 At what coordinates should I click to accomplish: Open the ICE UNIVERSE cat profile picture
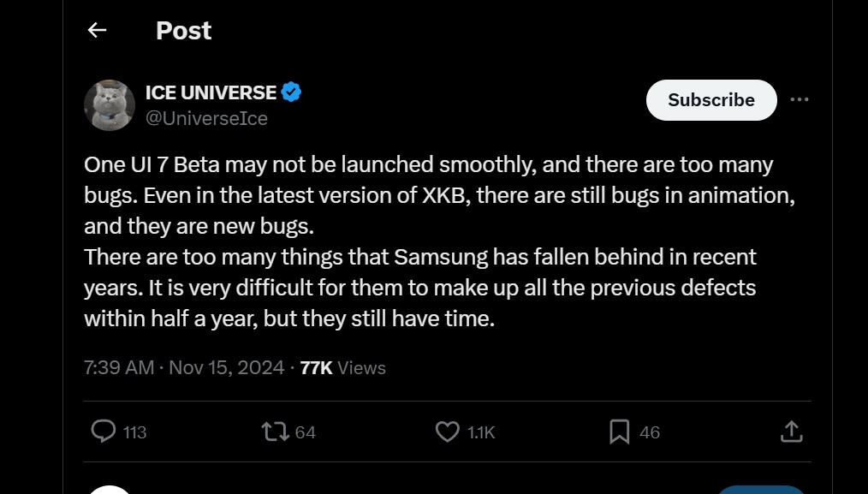coord(110,105)
